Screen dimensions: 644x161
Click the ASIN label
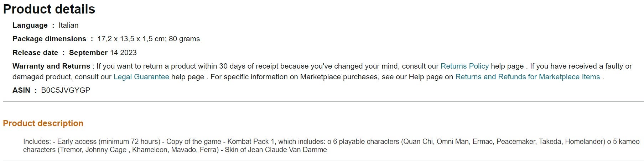click(21, 90)
